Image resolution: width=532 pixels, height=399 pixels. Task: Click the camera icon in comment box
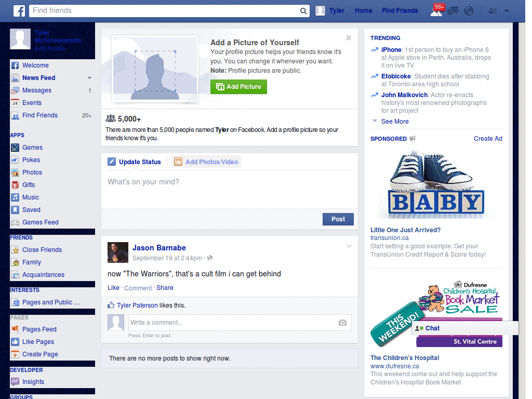[x=343, y=323]
